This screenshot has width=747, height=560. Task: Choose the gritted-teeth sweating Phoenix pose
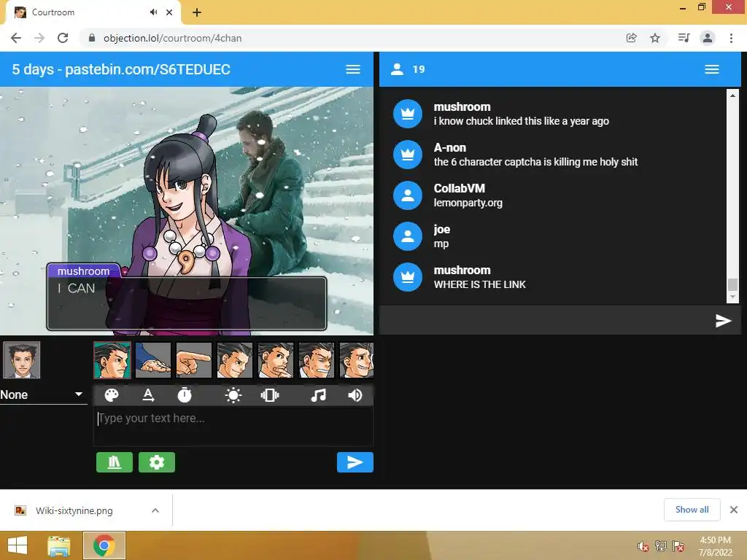317,360
